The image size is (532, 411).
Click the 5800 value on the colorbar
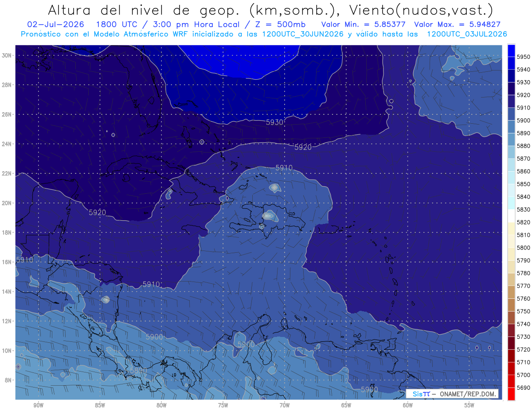[523, 247]
